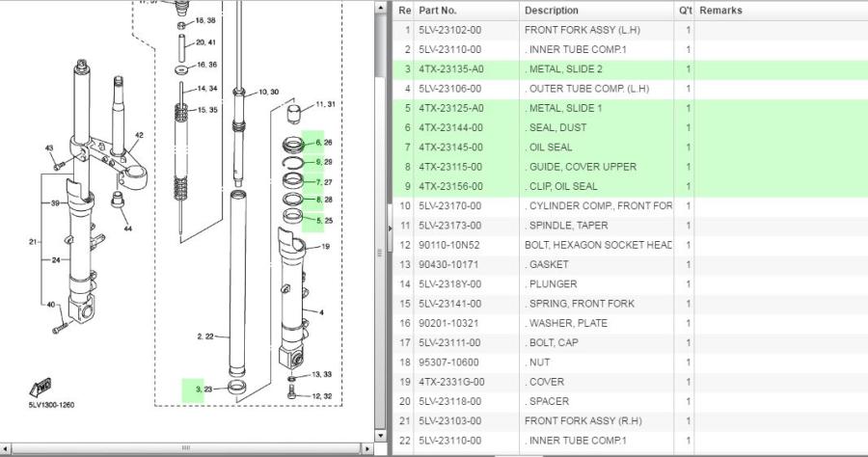The image size is (868, 457).
Task: Select row CYLINDER COMP., FRONT FOR
Action: tap(631, 205)
